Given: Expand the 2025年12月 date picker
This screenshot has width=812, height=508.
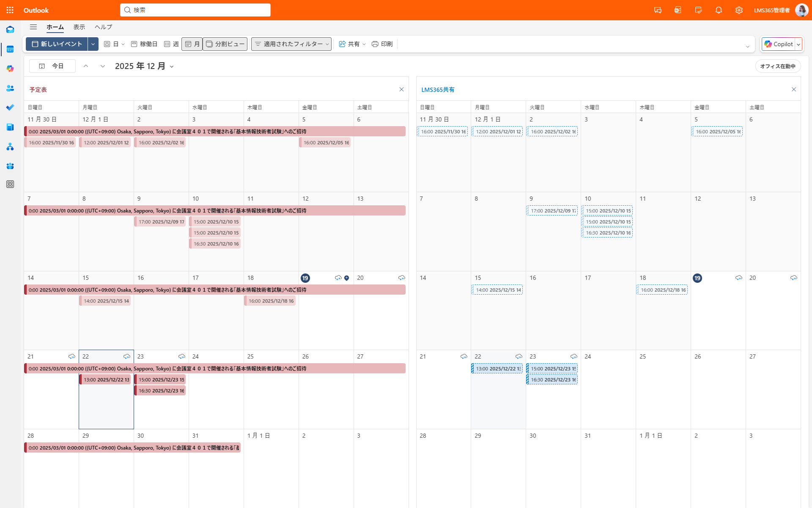Looking at the screenshot, I should coord(172,66).
